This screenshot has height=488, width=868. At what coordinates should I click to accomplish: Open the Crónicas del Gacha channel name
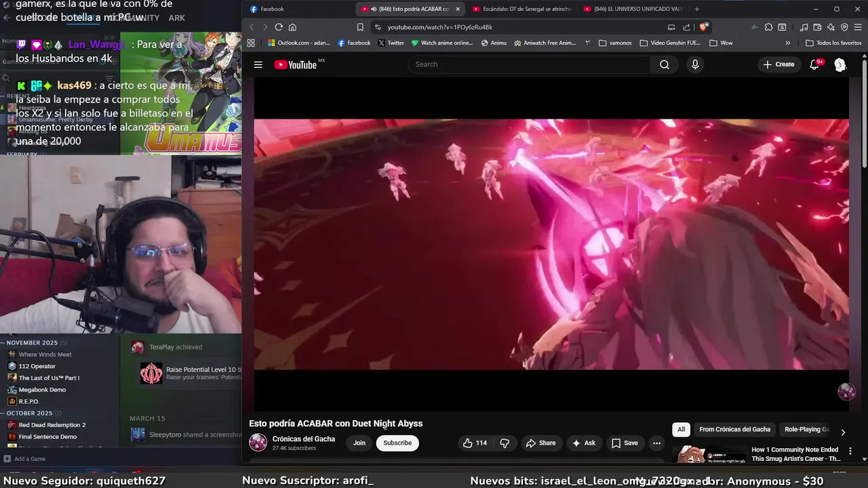coord(304,439)
